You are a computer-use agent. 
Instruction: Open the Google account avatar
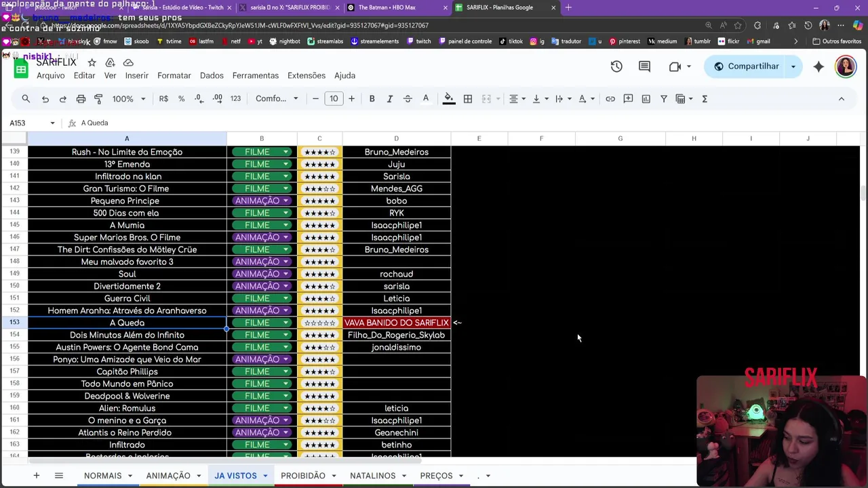(x=846, y=66)
